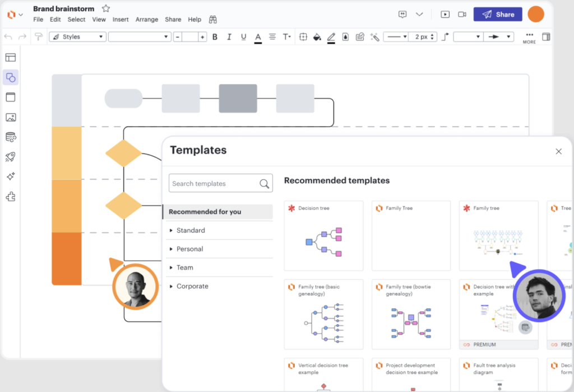The width and height of the screenshot is (574, 392).
Task: Toggle bold text formatting
Action: (x=215, y=37)
